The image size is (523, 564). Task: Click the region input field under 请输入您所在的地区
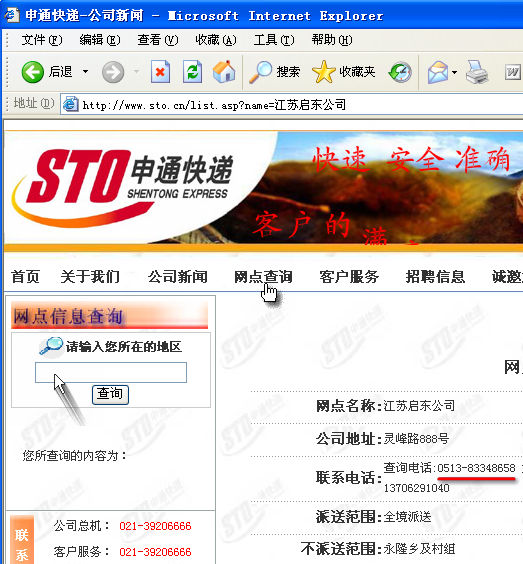tap(111, 372)
